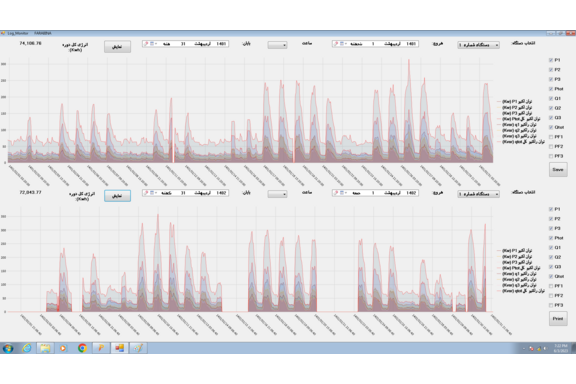Click the bottom end date field day 31
This screenshot has height=384, width=576.
[183, 193]
